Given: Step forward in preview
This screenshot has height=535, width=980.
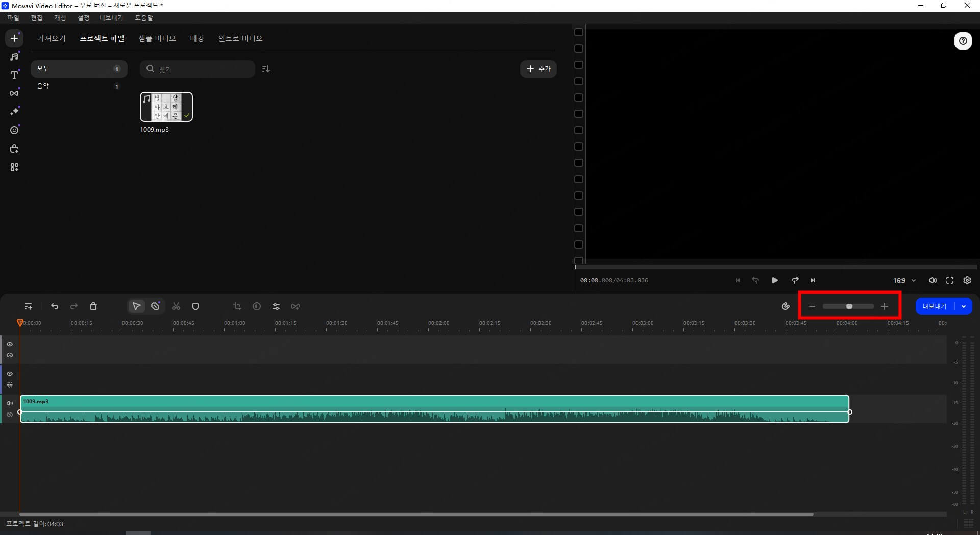Looking at the screenshot, I should (x=795, y=280).
